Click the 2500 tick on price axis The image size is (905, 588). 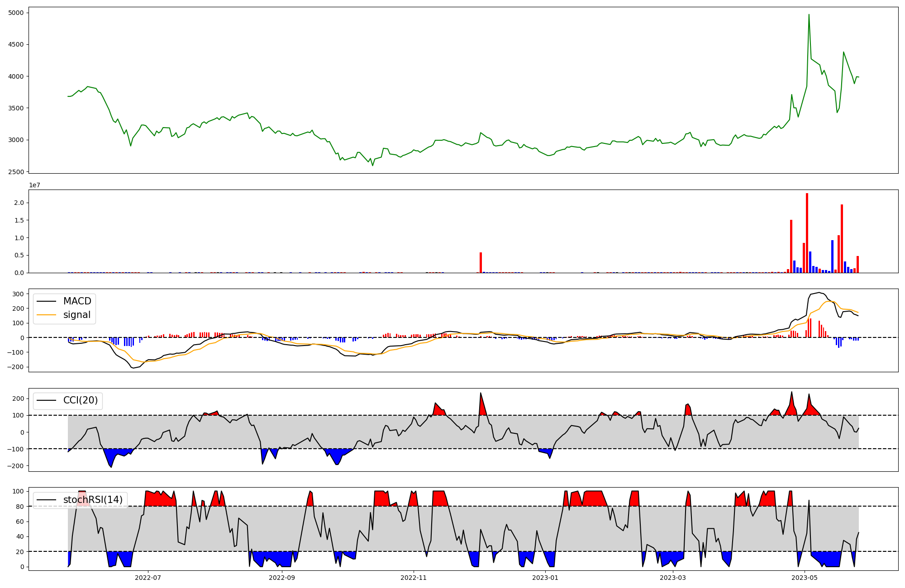(x=16, y=172)
